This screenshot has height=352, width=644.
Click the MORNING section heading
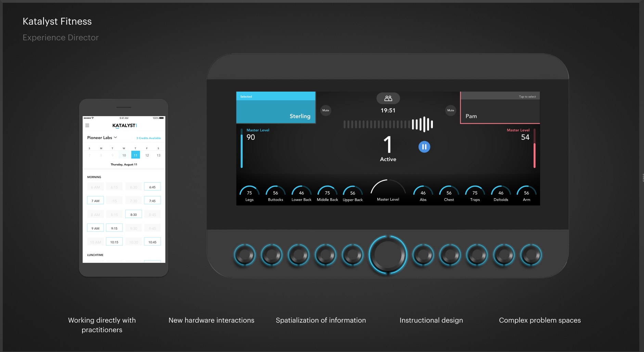pos(94,177)
